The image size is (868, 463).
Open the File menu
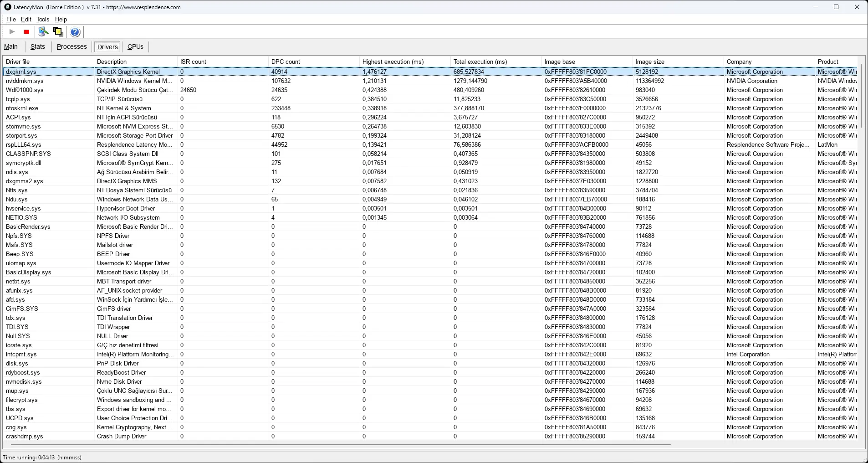coord(11,19)
